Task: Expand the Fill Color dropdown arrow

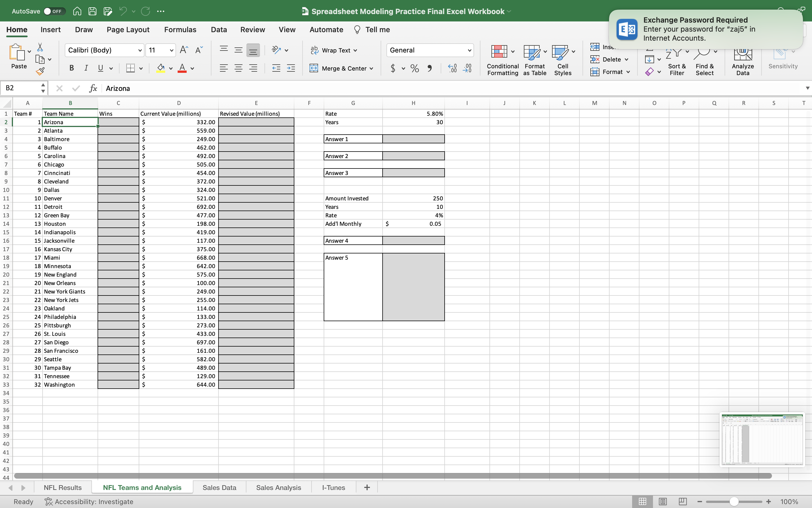Action: click(x=171, y=69)
